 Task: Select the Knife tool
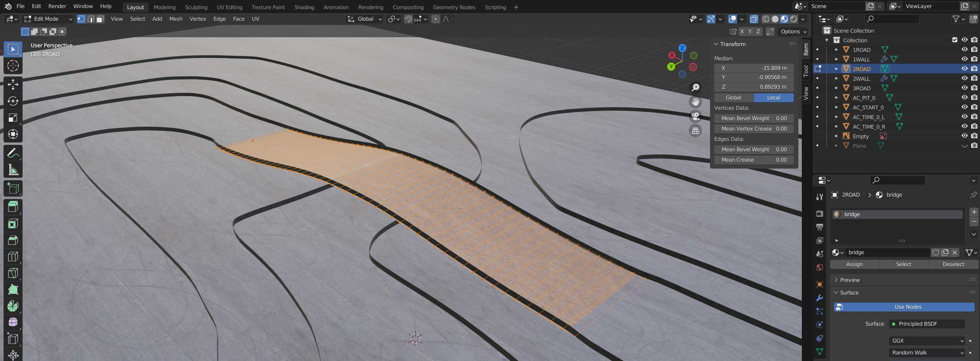point(13,273)
